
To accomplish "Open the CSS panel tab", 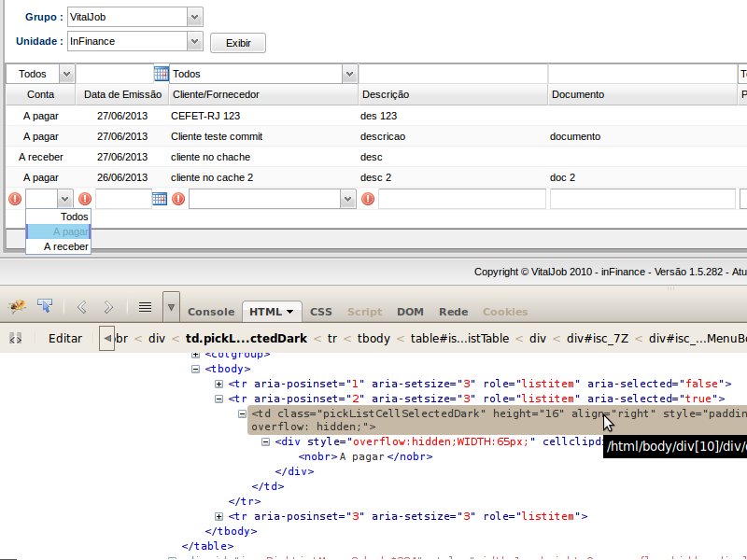I will (x=320, y=312).
